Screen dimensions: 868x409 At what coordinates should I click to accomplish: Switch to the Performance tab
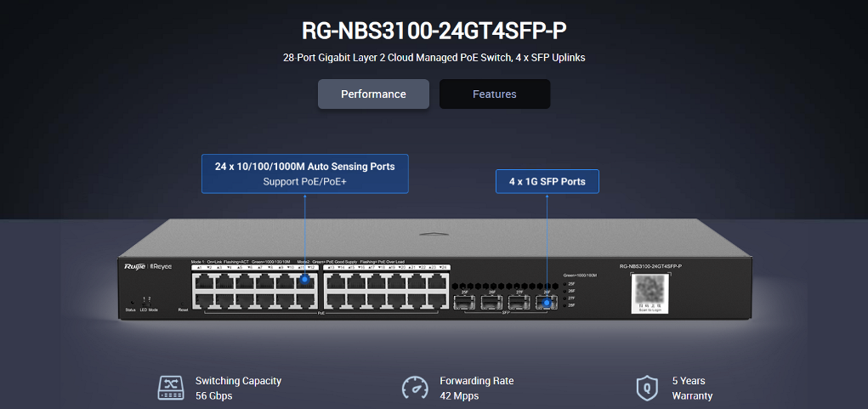[373, 94]
